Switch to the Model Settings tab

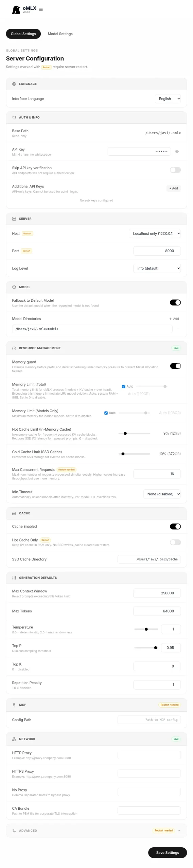click(60, 34)
